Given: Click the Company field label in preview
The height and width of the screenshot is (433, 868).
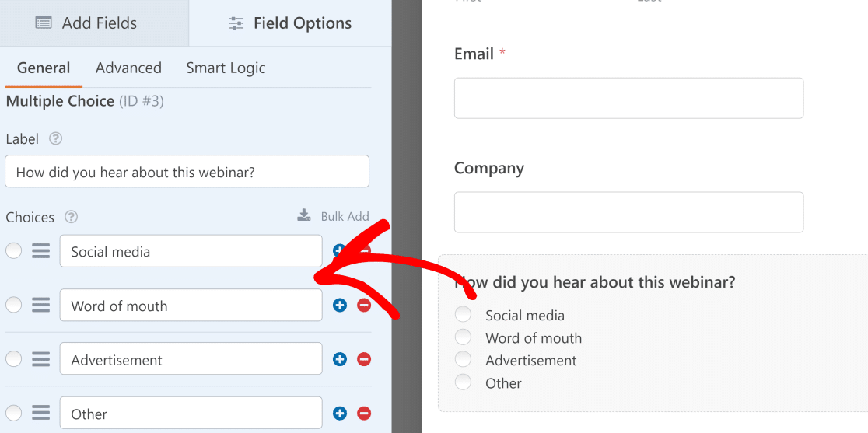Looking at the screenshot, I should [488, 168].
